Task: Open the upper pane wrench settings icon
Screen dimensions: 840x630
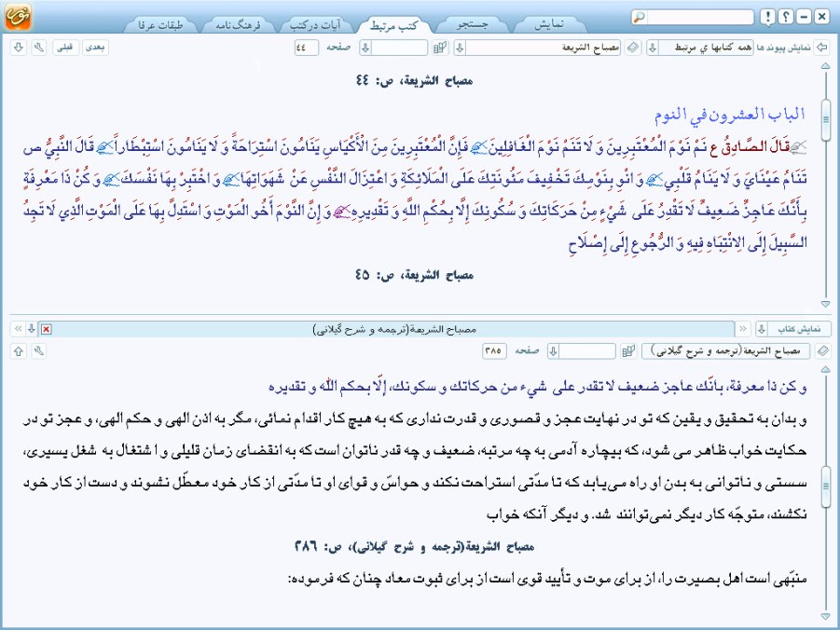Action: pos(38,48)
